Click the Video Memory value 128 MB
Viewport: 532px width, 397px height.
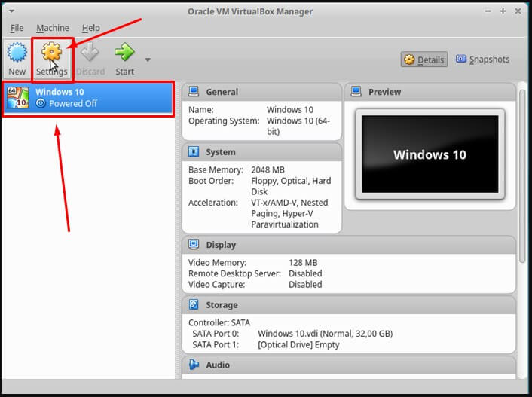(x=303, y=263)
